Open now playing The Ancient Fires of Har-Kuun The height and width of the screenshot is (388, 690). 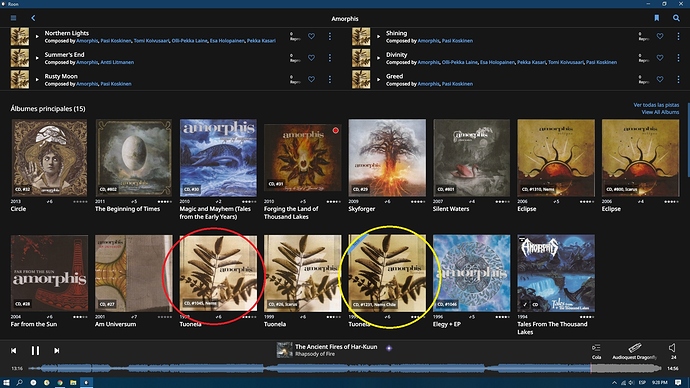(336, 347)
